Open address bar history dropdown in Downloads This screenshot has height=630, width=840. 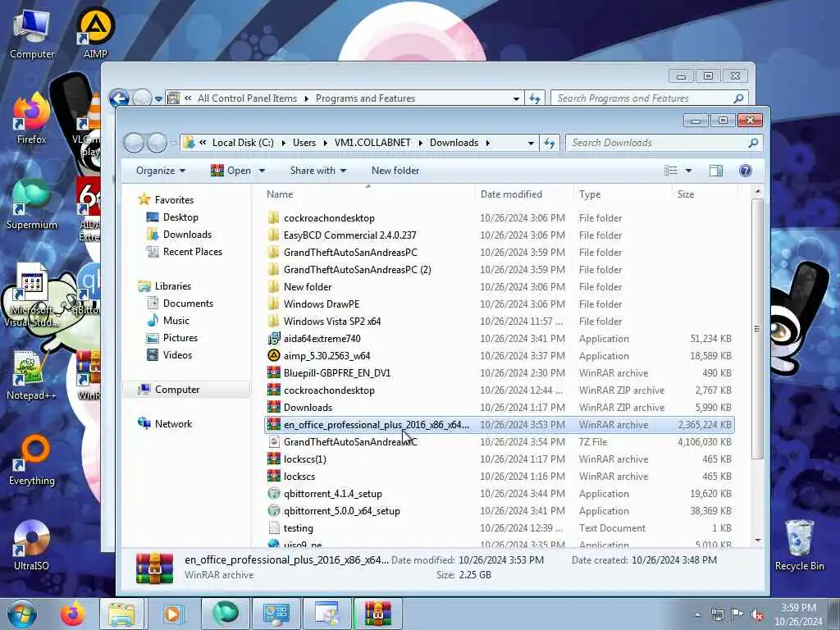pyautogui.click(x=531, y=143)
